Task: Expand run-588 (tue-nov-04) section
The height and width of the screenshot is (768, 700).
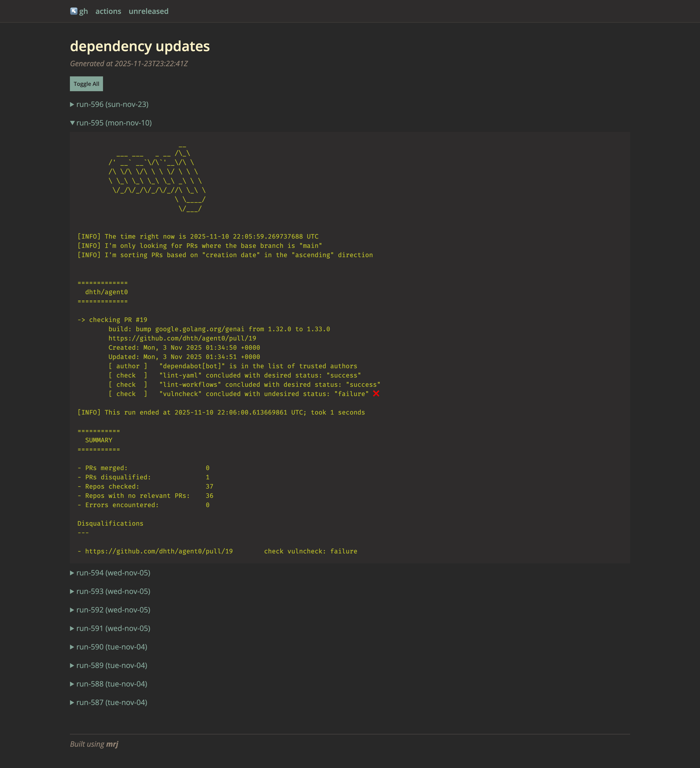Action: pos(111,684)
